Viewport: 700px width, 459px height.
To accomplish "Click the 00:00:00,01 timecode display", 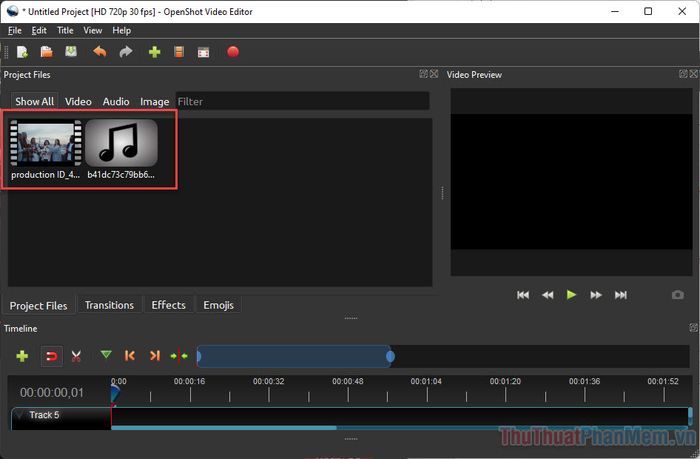I will point(52,392).
